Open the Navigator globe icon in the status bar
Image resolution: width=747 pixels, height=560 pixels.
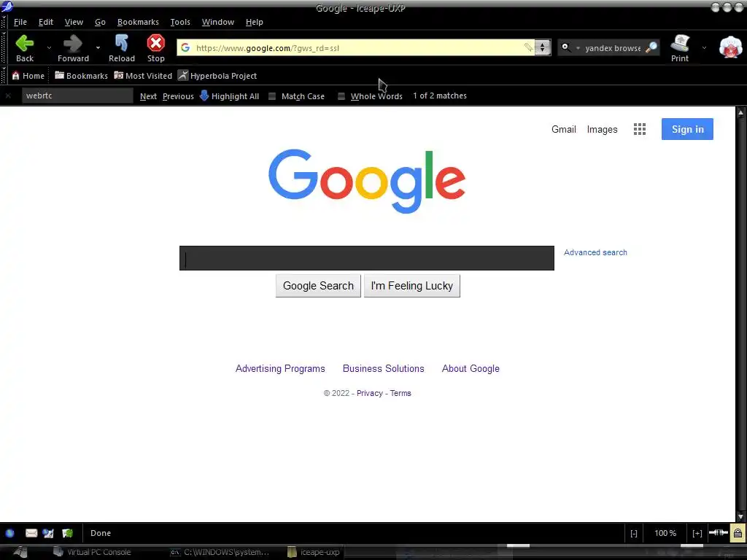click(10, 533)
